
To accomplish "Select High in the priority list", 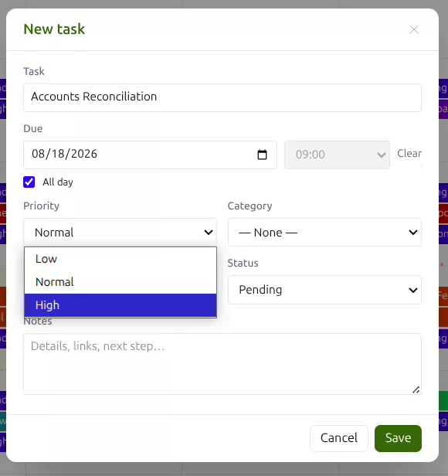I will pos(120,305).
